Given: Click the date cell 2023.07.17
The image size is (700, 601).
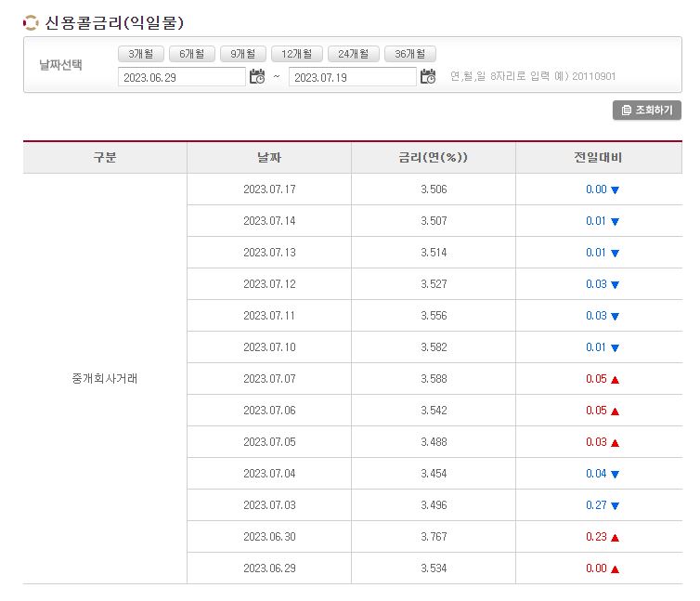Looking at the screenshot, I should point(269,189).
